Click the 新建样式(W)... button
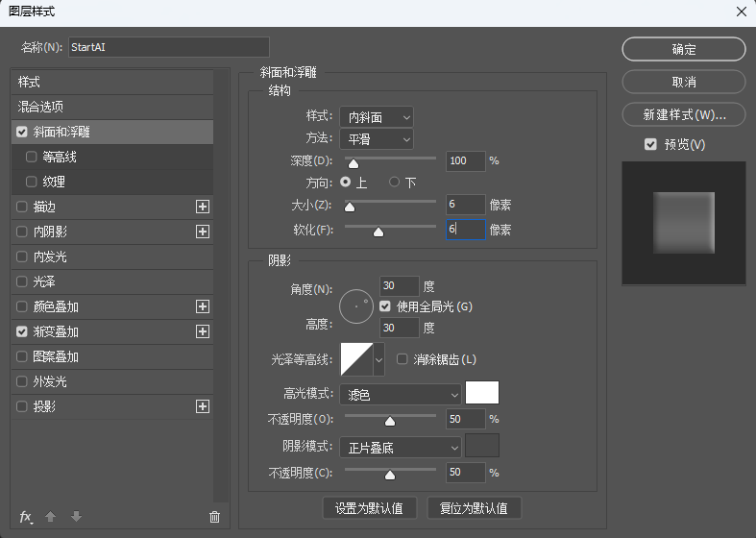This screenshot has height=538, width=756. [x=684, y=114]
